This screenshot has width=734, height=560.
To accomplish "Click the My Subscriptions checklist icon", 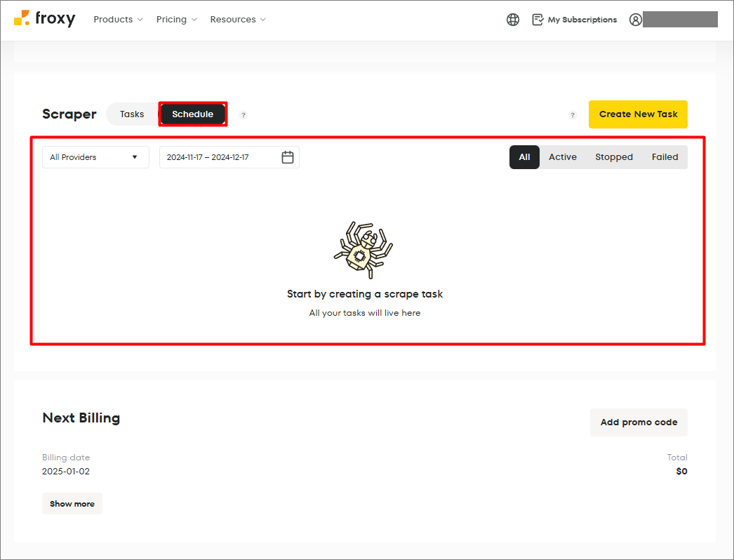I will pos(538,20).
